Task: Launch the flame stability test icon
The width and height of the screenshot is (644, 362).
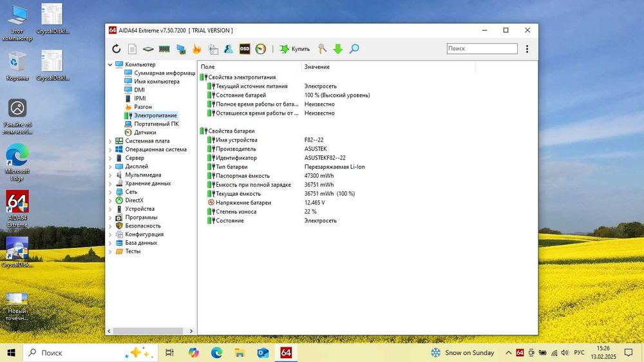Action: coord(196,49)
